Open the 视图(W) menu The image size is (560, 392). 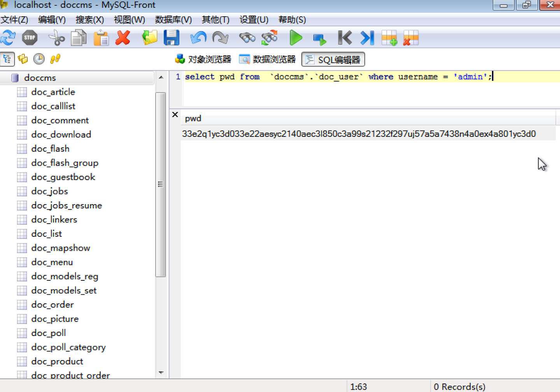(129, 19)
